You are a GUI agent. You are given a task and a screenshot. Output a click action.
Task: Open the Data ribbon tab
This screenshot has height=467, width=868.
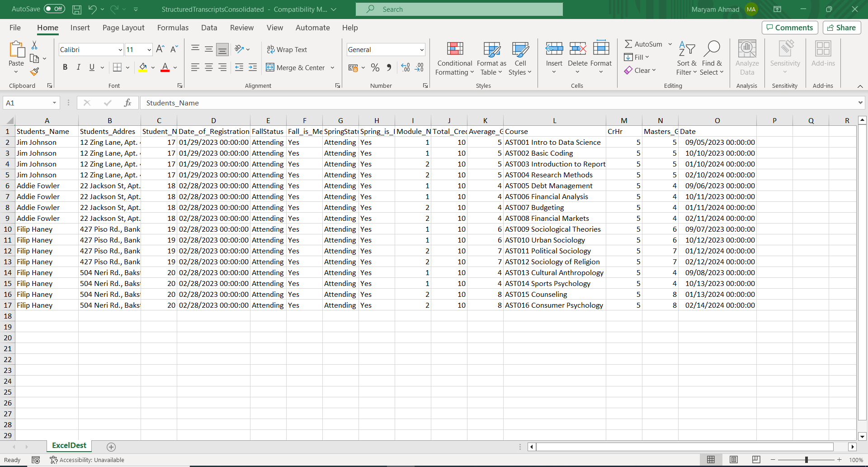point(209,28)
